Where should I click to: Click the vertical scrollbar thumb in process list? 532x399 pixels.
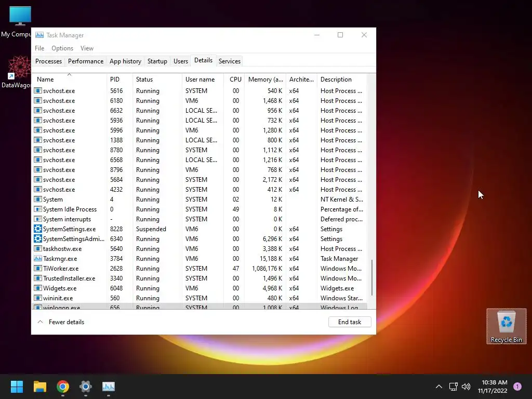pyautogui.click(x=372, y=277)
